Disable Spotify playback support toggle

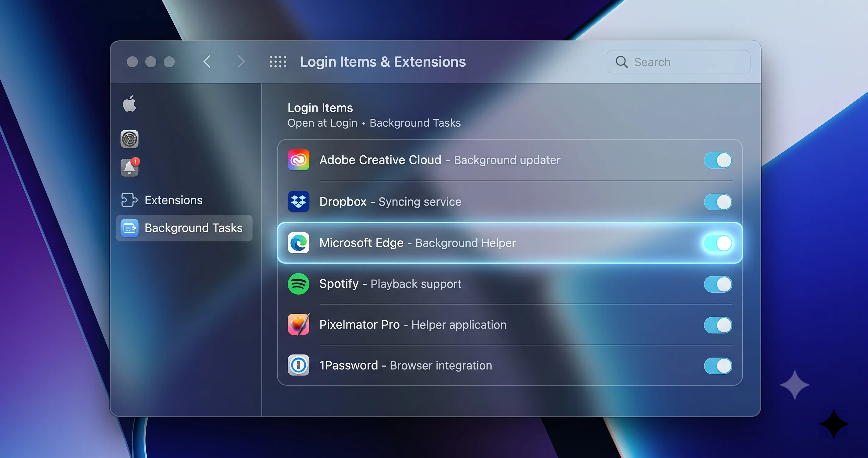pos(718,284)
